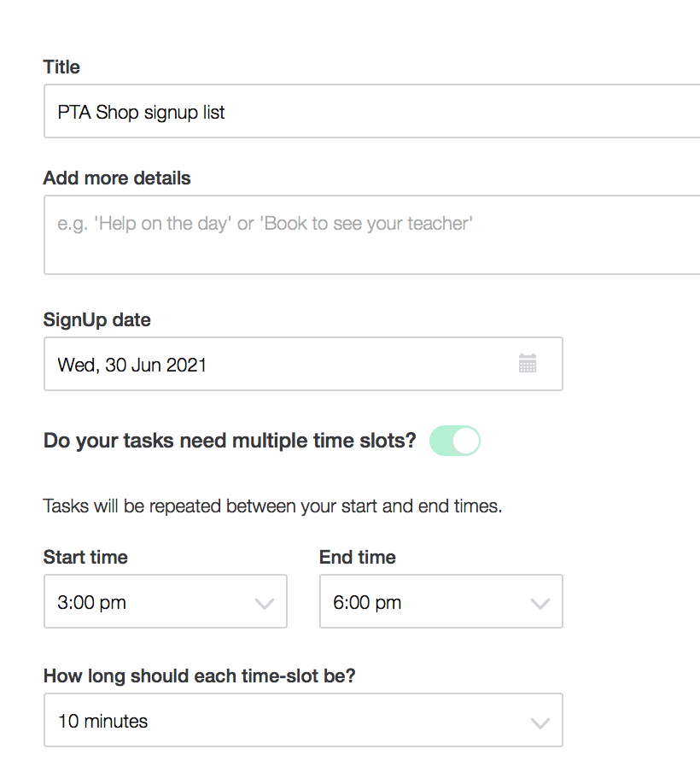Click the Start time chevron arrow
Image resolution: width=700 pixels, height=784 pixels.
pyautogui.click(x=265, y=603)
